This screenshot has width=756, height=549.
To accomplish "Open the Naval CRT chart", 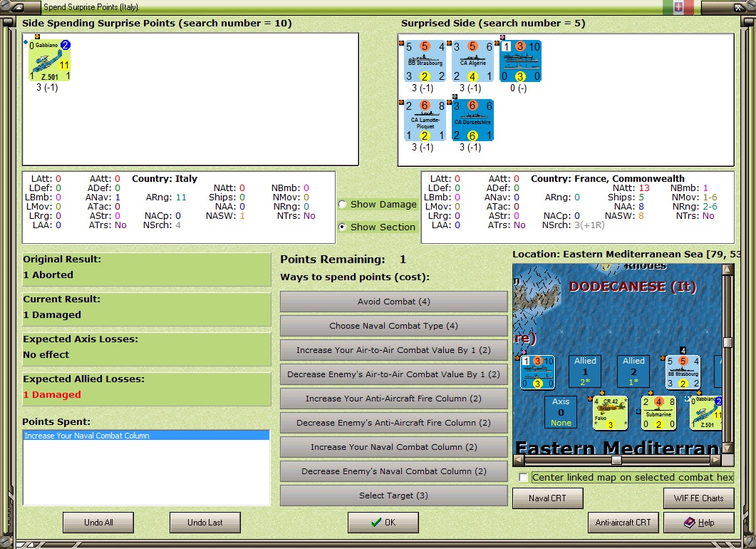I will coord(548,498).
